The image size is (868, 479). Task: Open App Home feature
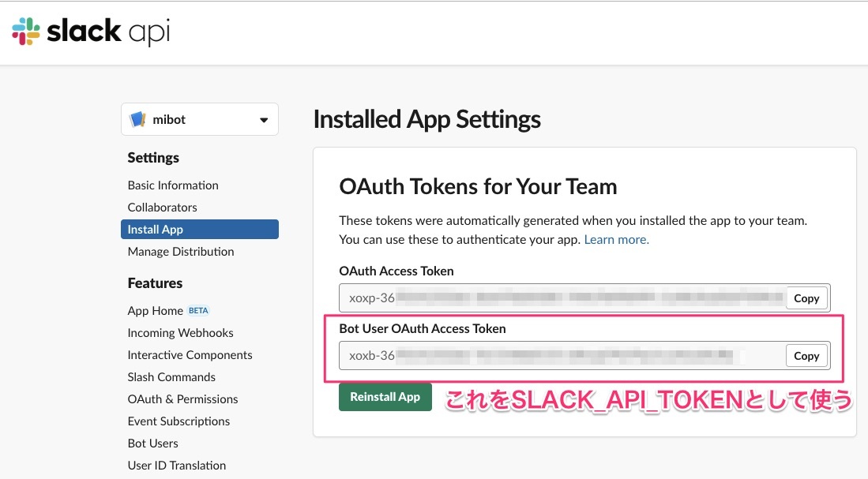pos(155,311)
